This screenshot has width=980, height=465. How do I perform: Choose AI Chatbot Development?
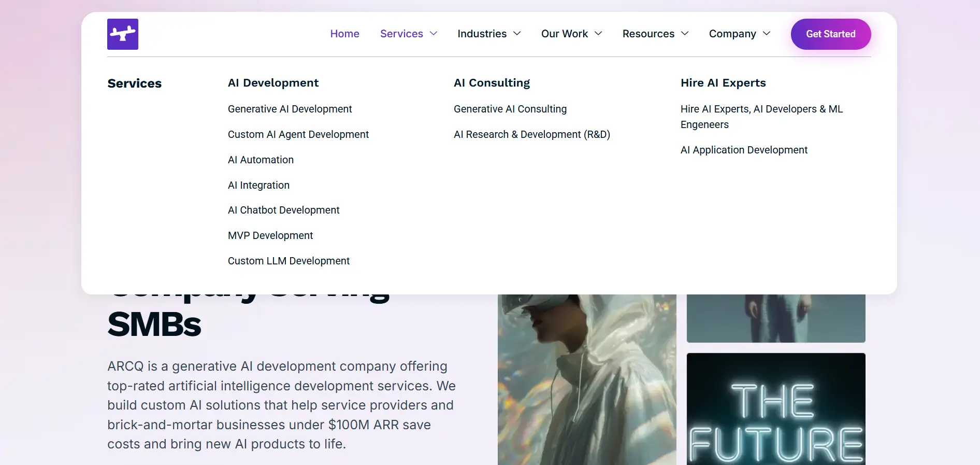tap(284, 210)
